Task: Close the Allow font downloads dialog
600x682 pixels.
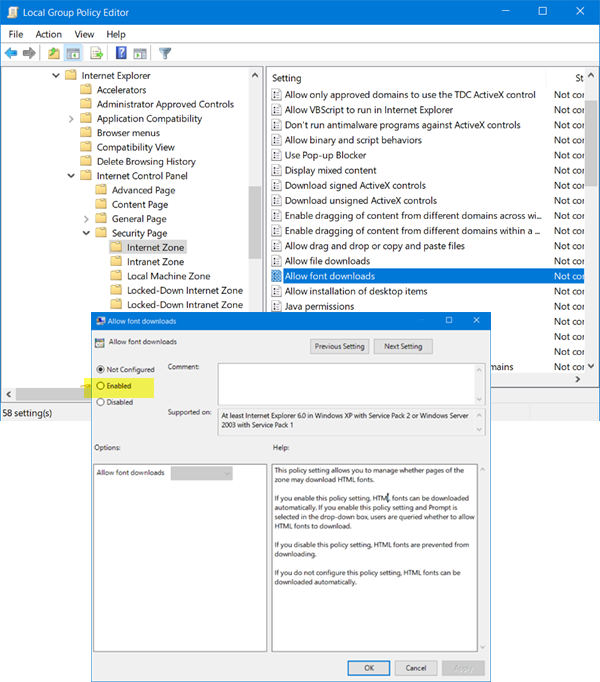Action: pyautogui.click(x=476, y=321)
